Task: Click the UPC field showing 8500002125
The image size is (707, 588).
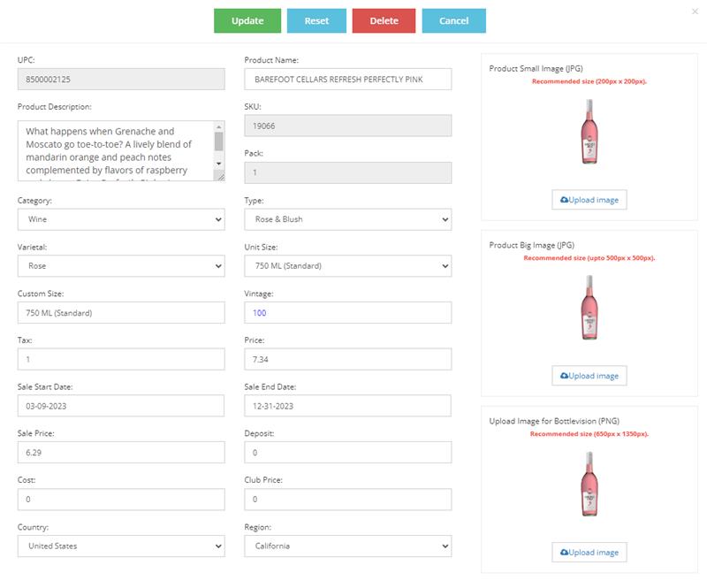Action: (x=121, y=80)
